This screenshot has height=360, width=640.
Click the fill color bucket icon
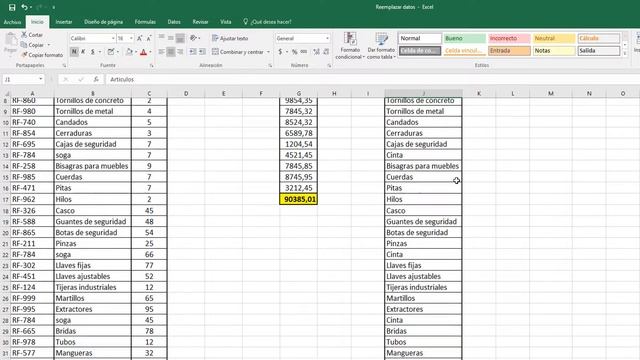pyautogui.click(x=129, y=52)
